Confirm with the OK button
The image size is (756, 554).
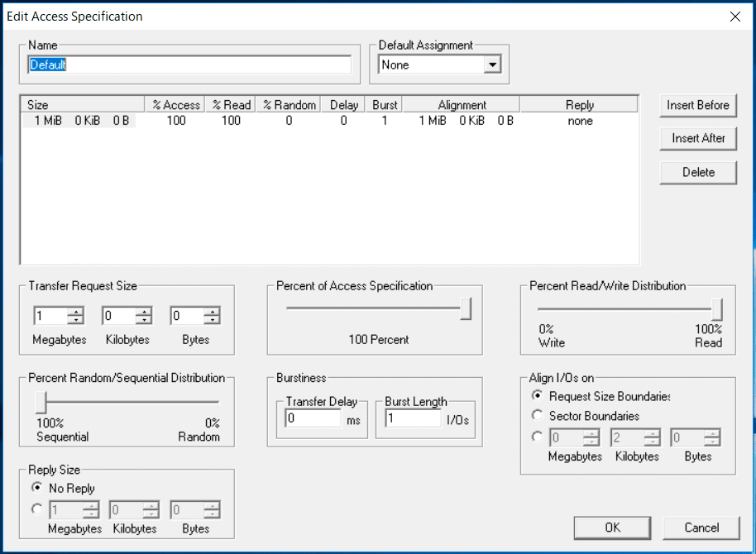pyautogui.click(x=612, y=528)
